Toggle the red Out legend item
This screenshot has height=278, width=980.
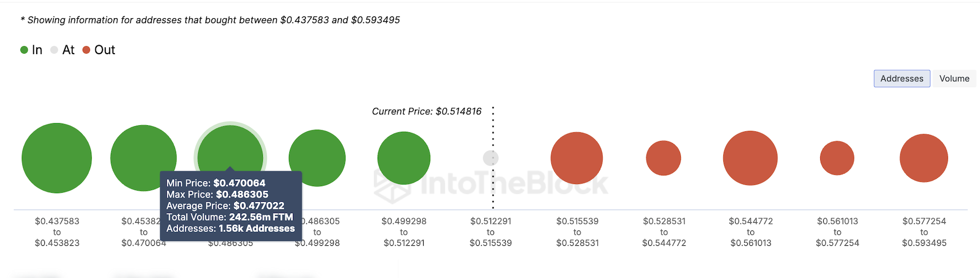click(99, 50)
